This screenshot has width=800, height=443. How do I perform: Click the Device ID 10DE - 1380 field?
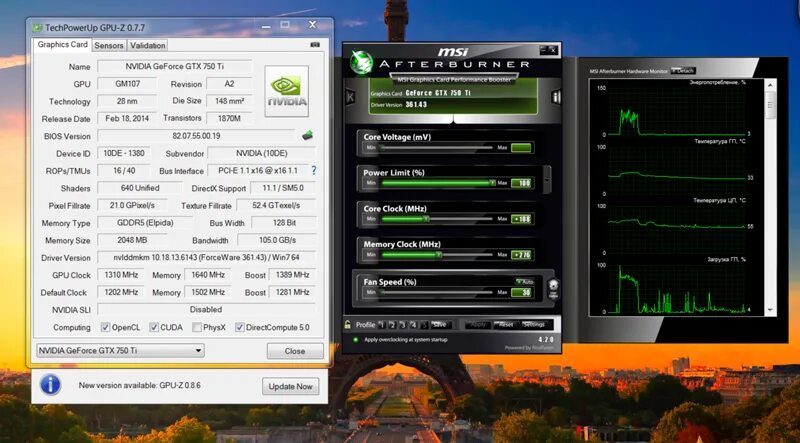123,153
